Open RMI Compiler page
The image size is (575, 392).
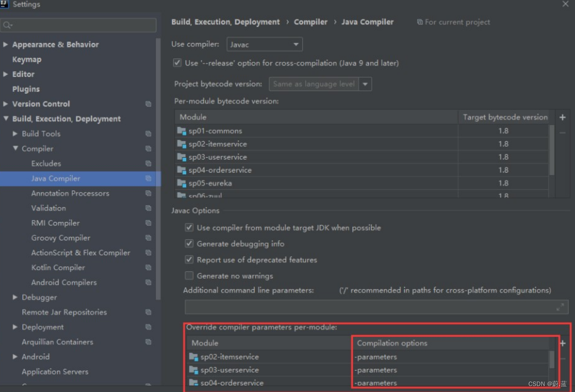pyautogui.click(x=55, y=223)
